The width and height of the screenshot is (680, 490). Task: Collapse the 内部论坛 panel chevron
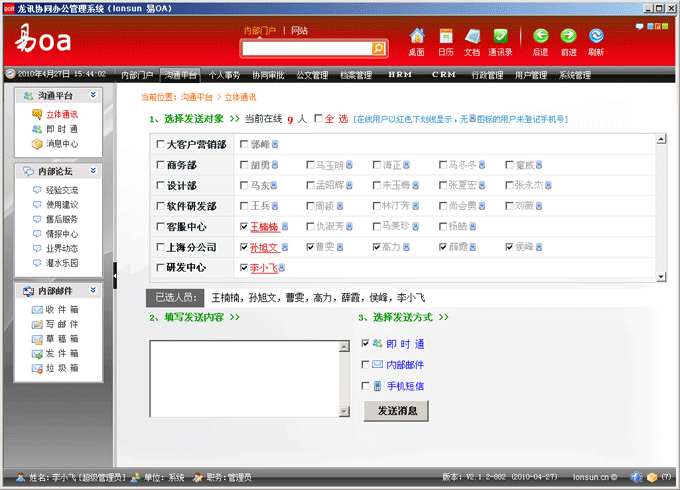tap(93, 171)
